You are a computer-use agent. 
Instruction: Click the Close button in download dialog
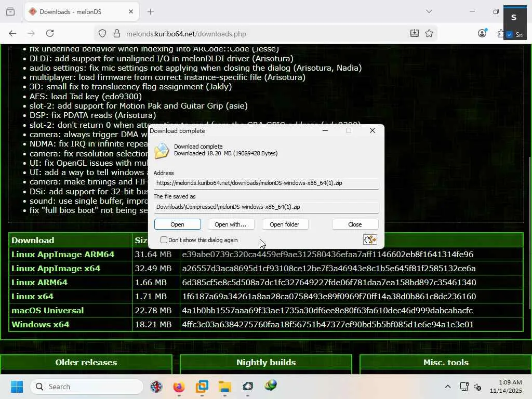click(x=355, y=224)
